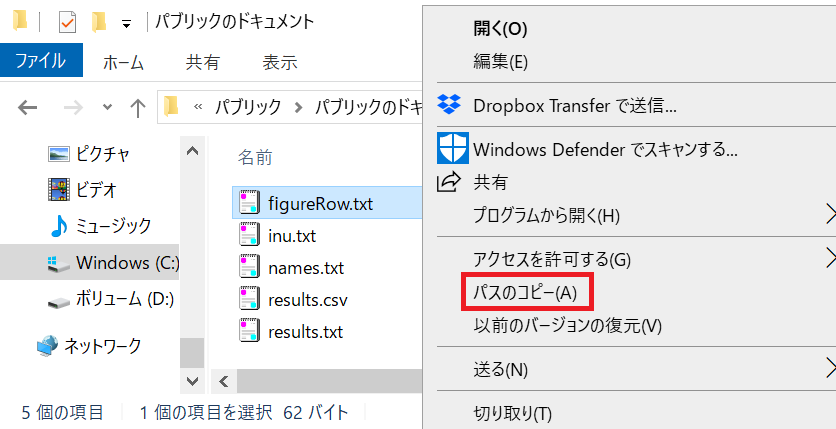Image resolution: width=836 pixels, height=429 pixels.
Task: Click the 名前 column header
Action: click(255, 157)
